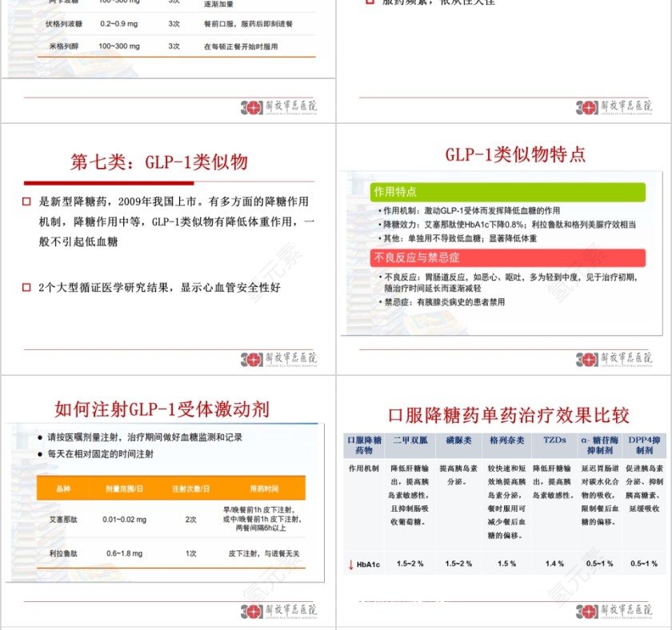Select the 二甲双胍 column header
This screenshot has height=630, width=672.
pos(408,439)
